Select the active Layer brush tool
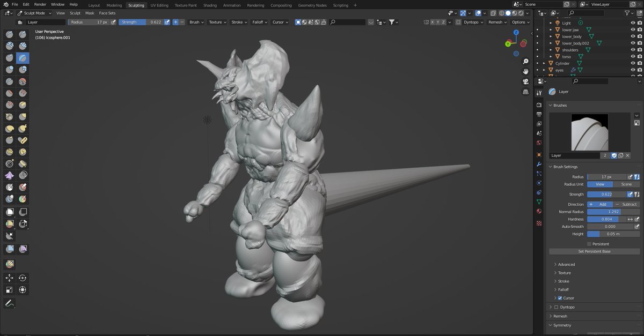 pyautogui.click(x=23, y=58)
